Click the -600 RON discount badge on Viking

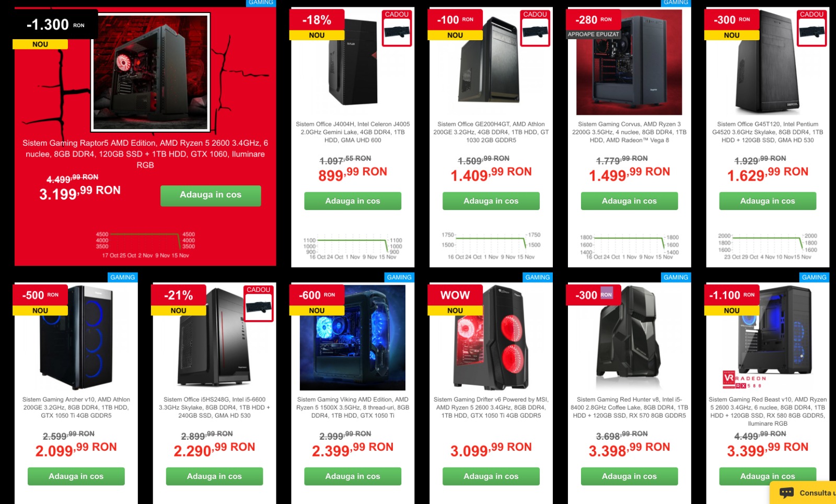pyautogui.click(x=317, y=295)
